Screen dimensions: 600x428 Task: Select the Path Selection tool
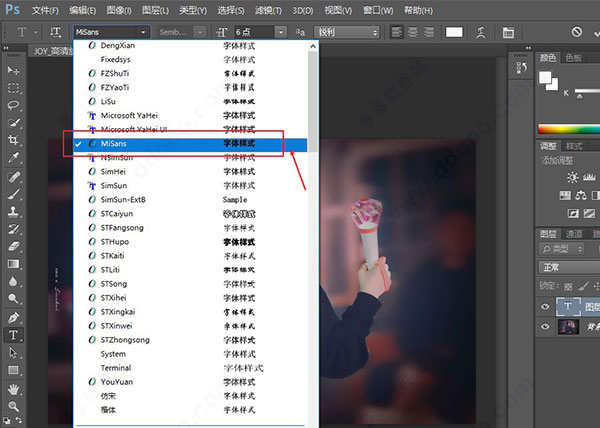[13, 353]
